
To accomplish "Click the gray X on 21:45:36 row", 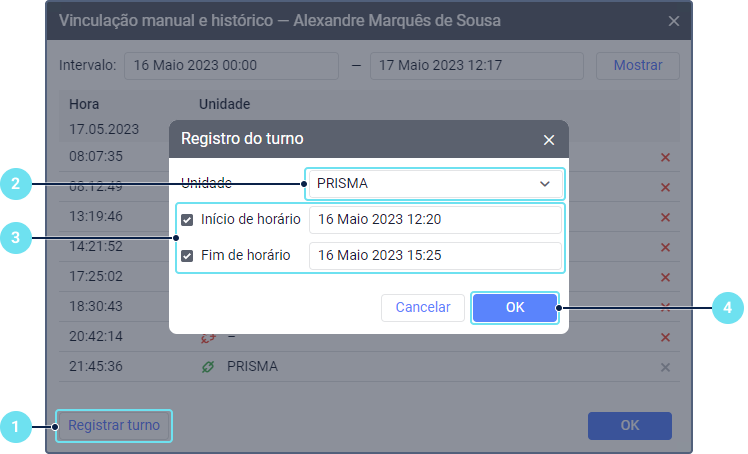I will (x=665, y=367).
